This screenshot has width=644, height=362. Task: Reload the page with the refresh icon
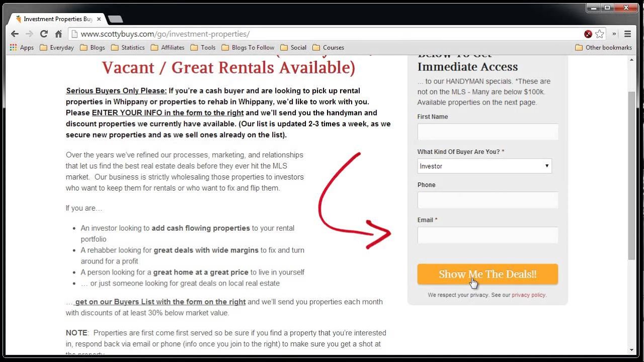coord(44,34)
